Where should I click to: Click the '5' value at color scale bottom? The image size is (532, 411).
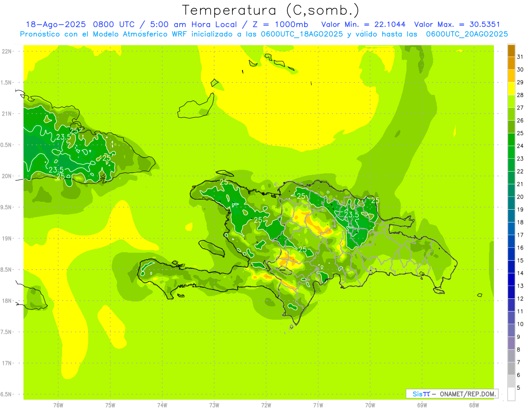[519, 388]
